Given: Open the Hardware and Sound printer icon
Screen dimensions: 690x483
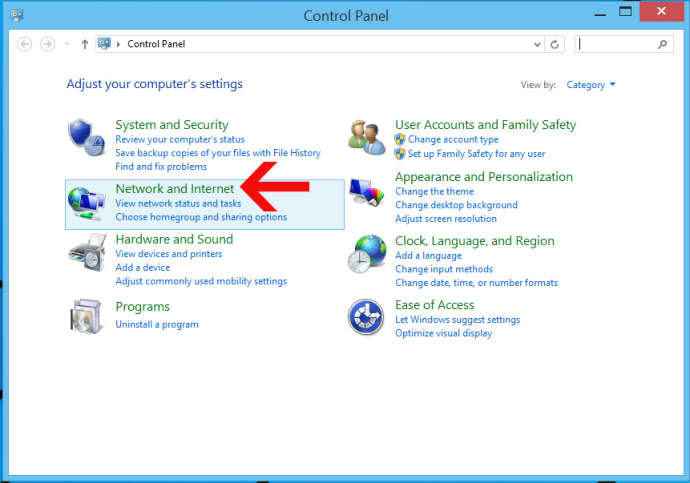Looking at the screenshot, I should (x=87, y=253).
